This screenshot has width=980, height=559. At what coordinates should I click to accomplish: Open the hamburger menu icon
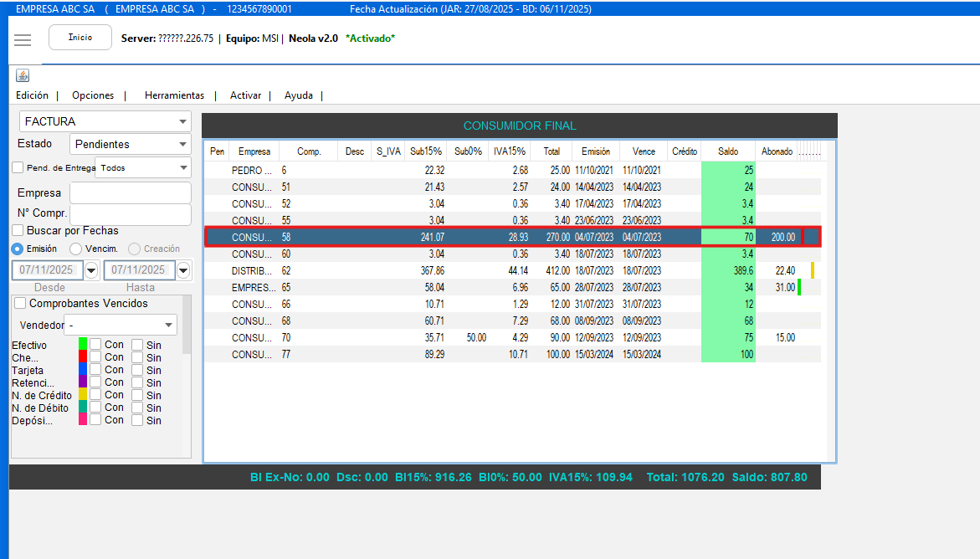pos(23,40)
